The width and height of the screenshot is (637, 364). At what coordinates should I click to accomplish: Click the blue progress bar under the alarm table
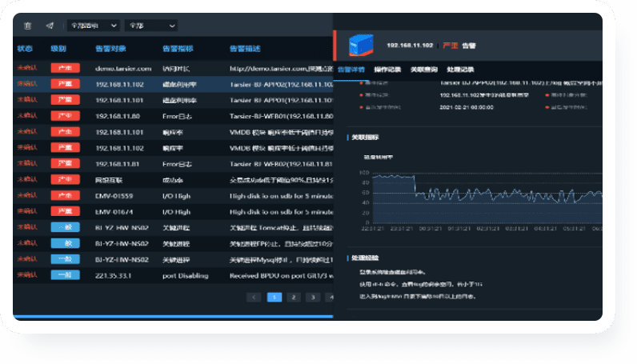pyautogui.click(x=173, y=316)
